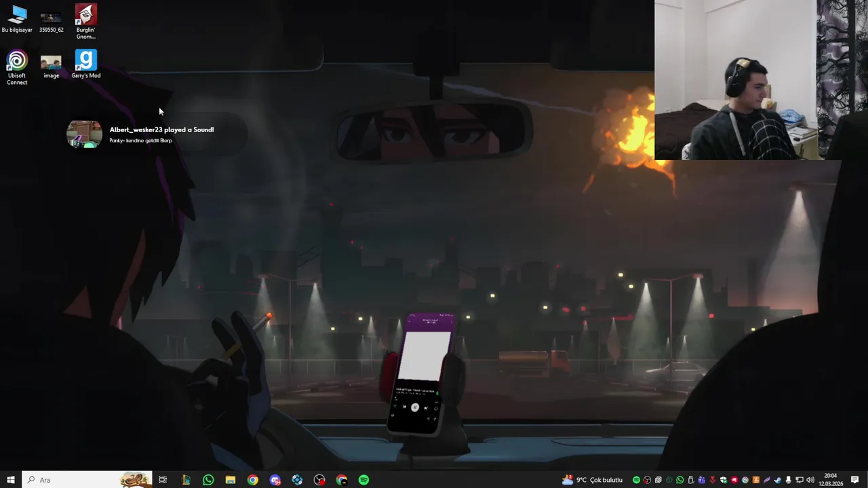
Task: Click the WhatsApp tray icon
Action: [679, 480]
